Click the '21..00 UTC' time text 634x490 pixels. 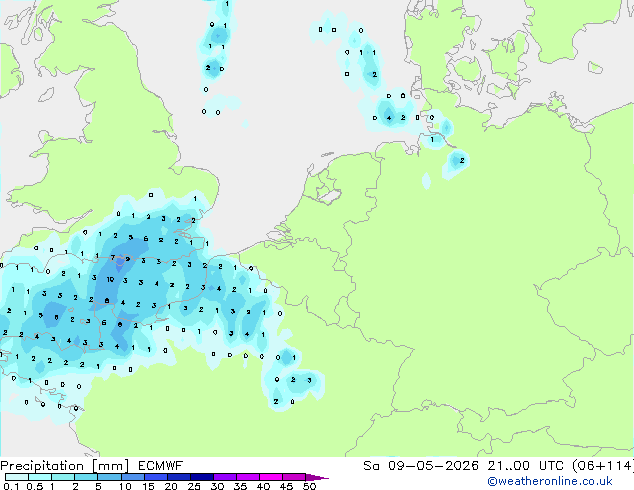526,466
